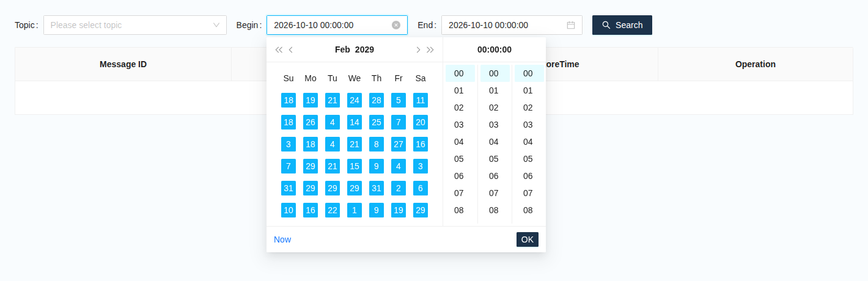Screen dimensions: 868x281
Task: Set hour to 01
Action: pyautogui.click(x=459, y=90)
